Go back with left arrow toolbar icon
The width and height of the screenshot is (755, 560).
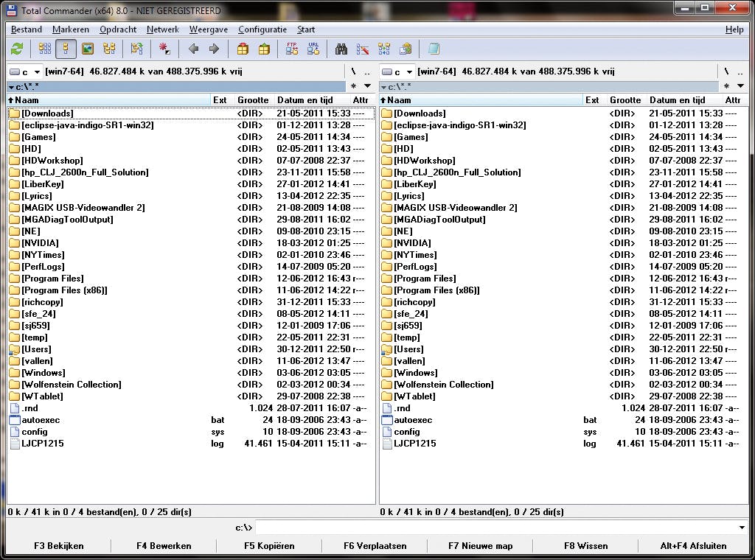[194, 49]
